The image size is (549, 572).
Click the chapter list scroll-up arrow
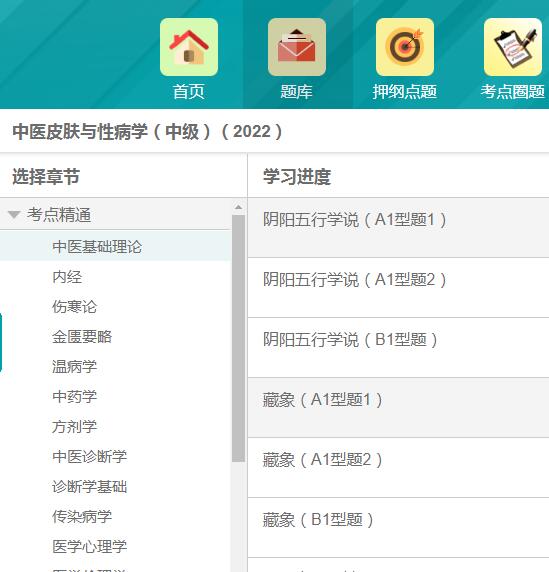[238, 207]
